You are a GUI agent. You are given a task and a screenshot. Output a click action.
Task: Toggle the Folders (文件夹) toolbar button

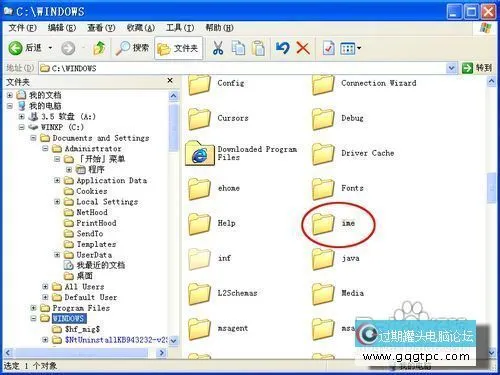point(178,49)
